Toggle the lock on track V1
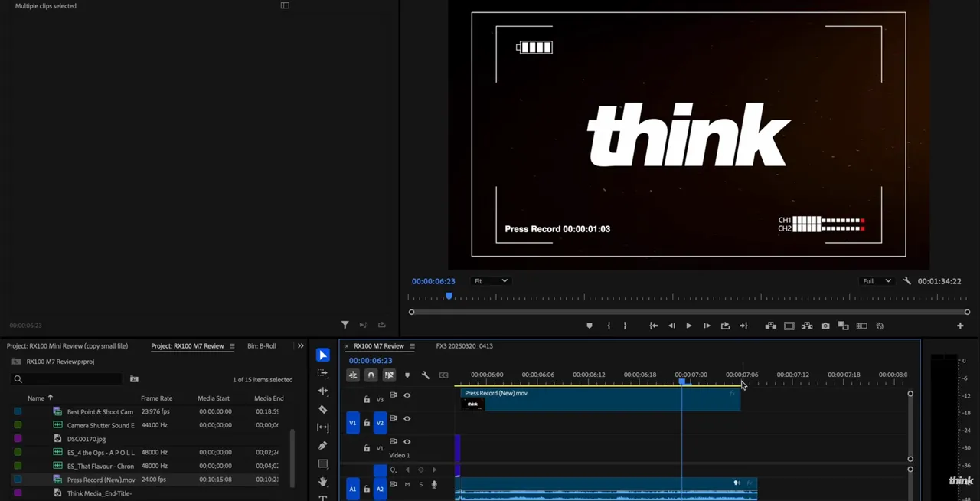 [367, 448]
